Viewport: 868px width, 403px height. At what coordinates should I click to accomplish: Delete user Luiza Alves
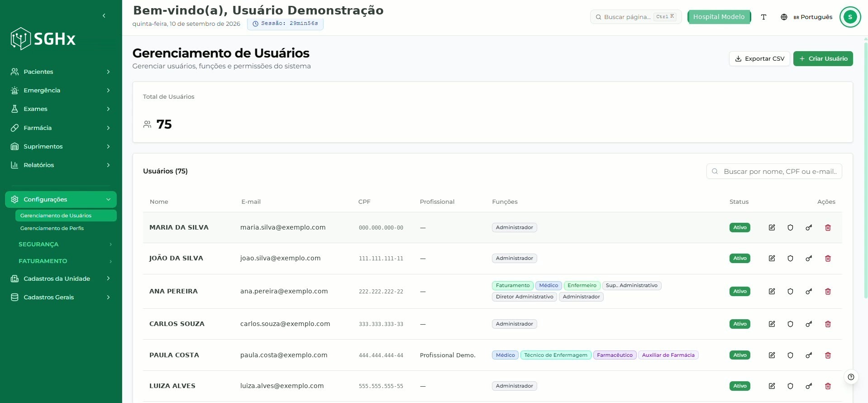828,386
